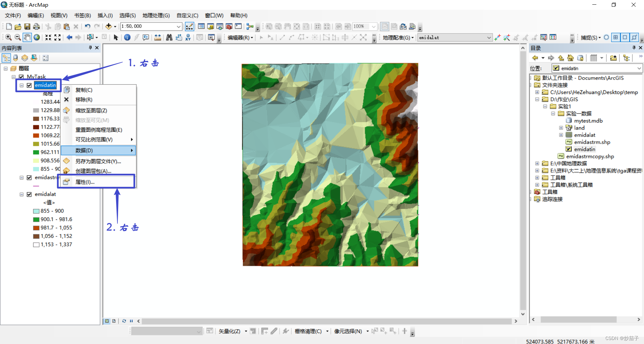Activate the Identify tool
This screenshot has width=644, height=344.
[x=127, y=37]
